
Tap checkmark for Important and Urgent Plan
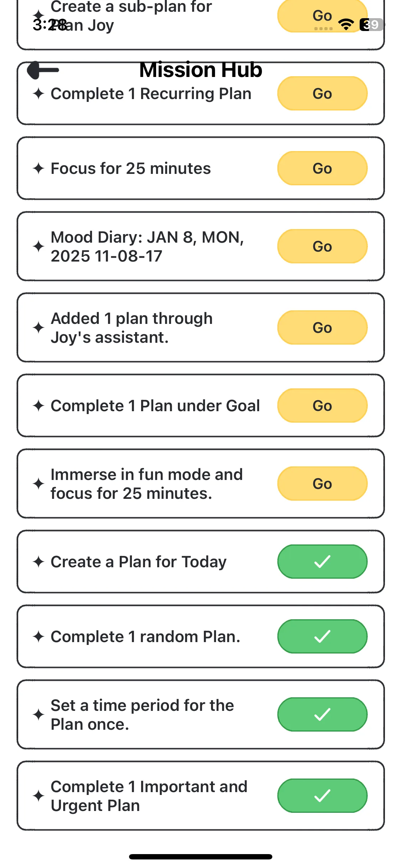click(x=322, y=796)
